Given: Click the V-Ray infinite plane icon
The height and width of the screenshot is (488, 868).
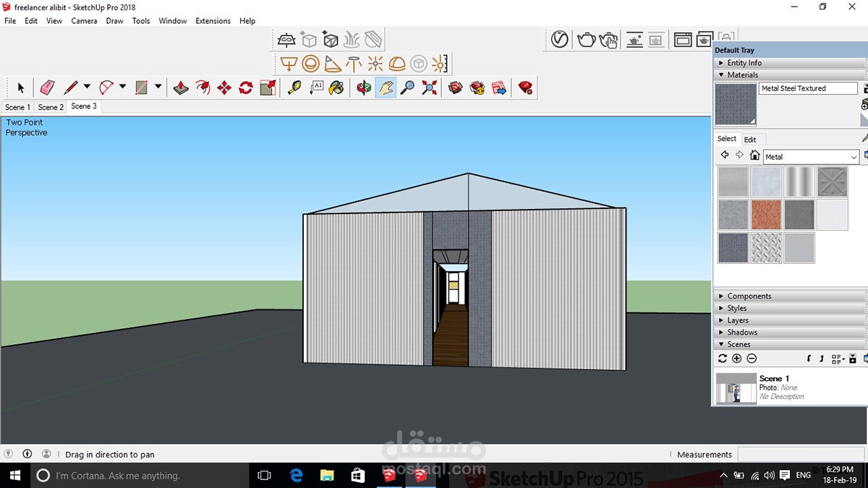Looking at the screenshot, I should click(x=287, y=40).
